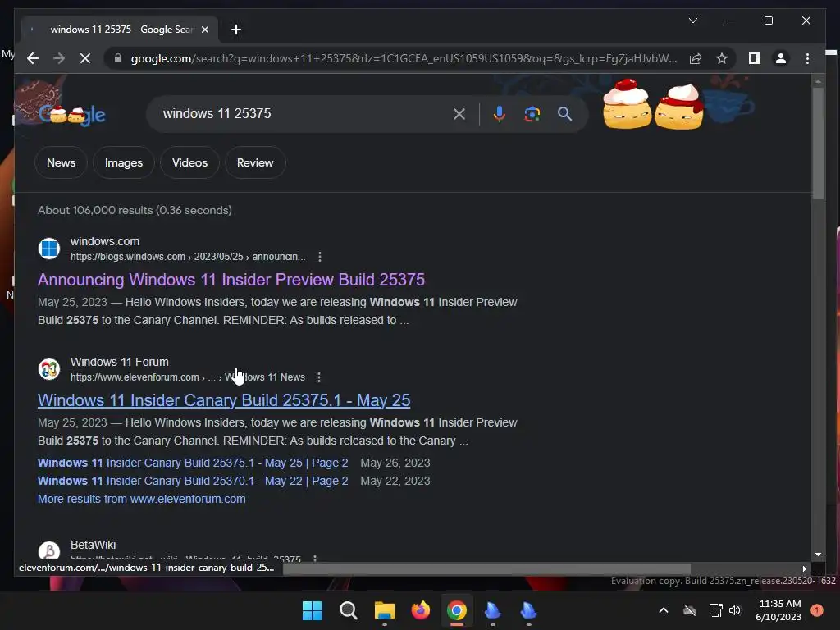840x630 pixels.
Task: Open File Explorer from taskbar
Action: (385, 610)
